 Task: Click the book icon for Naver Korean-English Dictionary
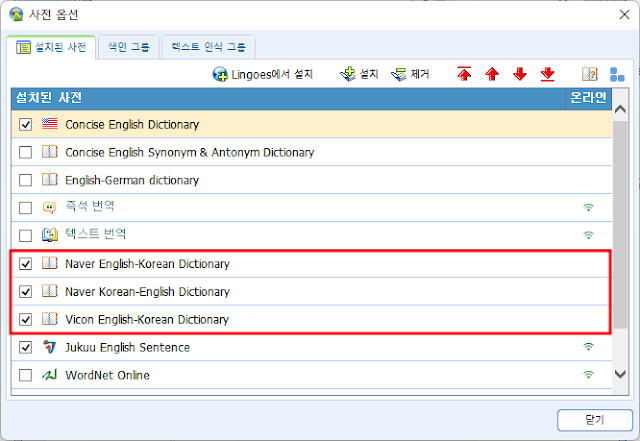click(50, 291)
